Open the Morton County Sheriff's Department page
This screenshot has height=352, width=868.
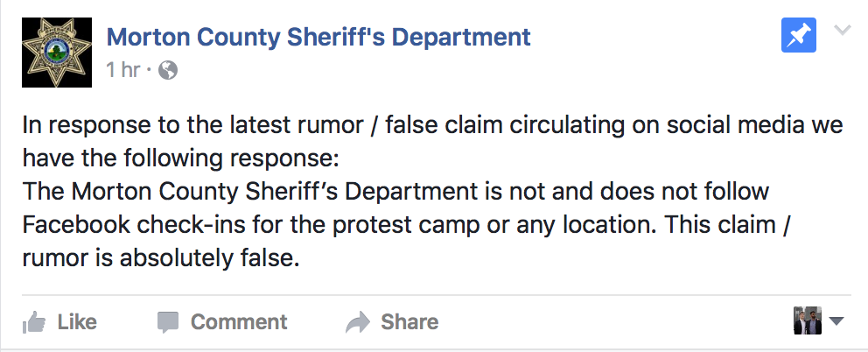point(318,38)
